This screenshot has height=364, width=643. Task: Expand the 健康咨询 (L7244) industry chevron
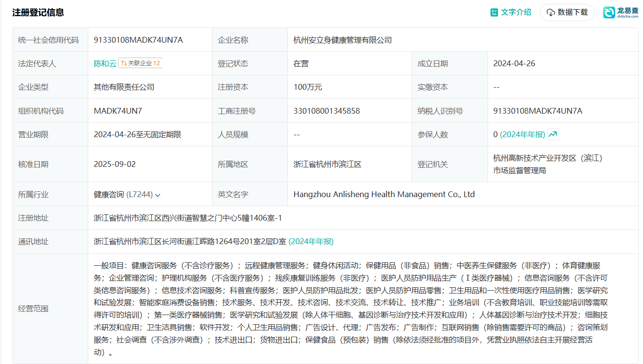(158, 195)
